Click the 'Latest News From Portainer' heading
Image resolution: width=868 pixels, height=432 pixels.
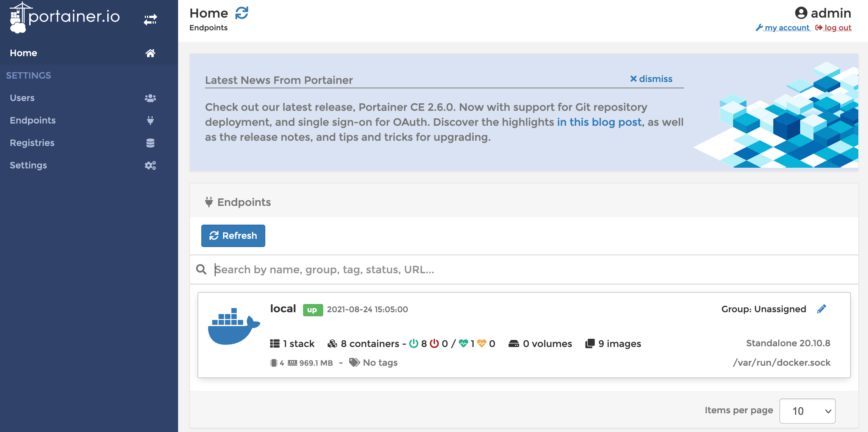(x=279, y=80)
